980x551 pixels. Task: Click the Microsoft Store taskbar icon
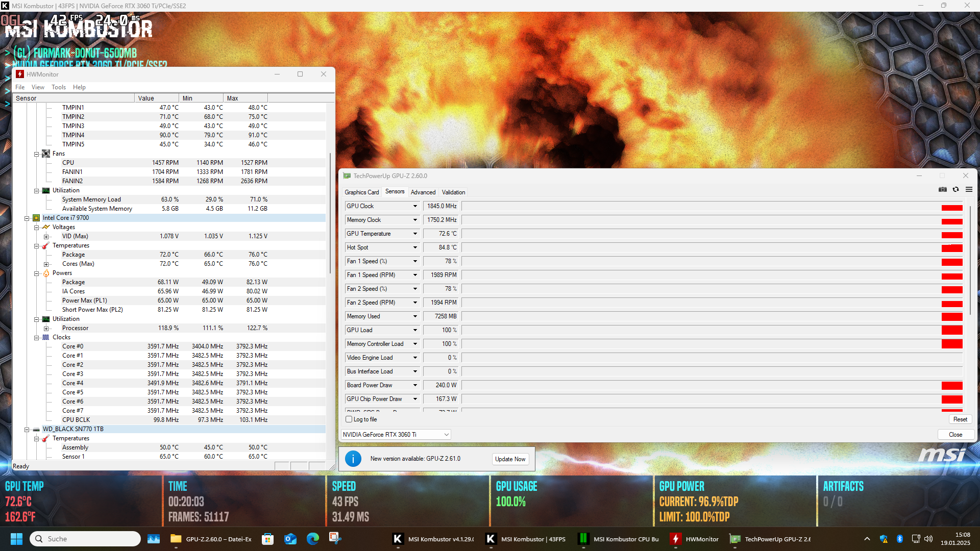267,539
